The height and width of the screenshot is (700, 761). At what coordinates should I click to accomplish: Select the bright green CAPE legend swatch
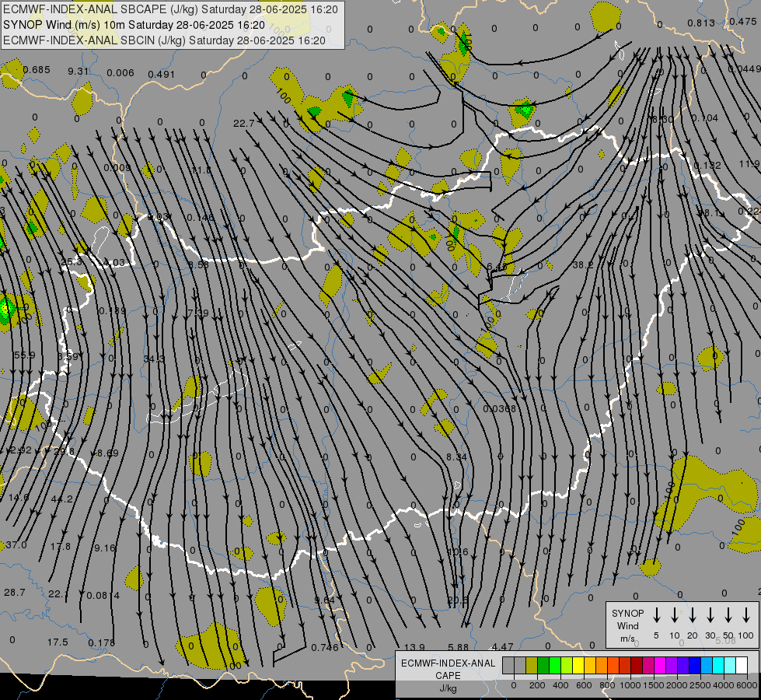[x=555, y=666]
